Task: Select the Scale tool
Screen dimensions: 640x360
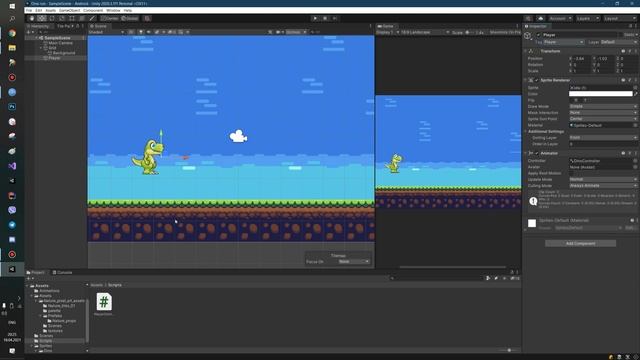Action: click(x=62, y=18)
